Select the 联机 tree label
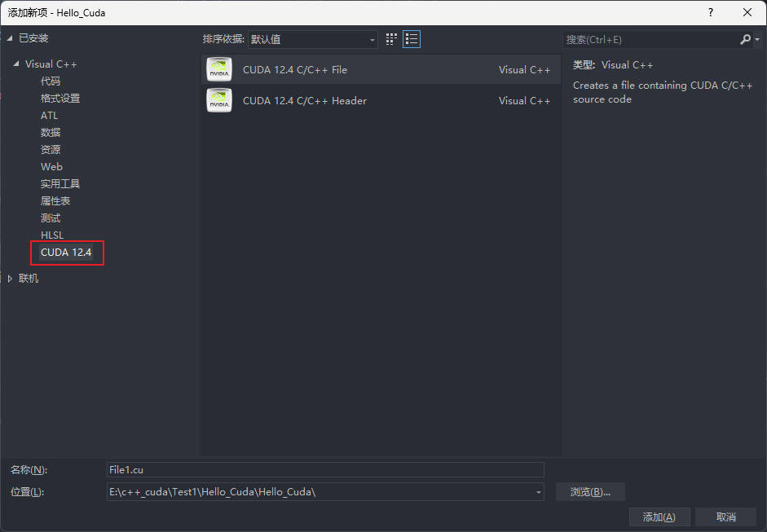767x532 pixels. point(29,279)
